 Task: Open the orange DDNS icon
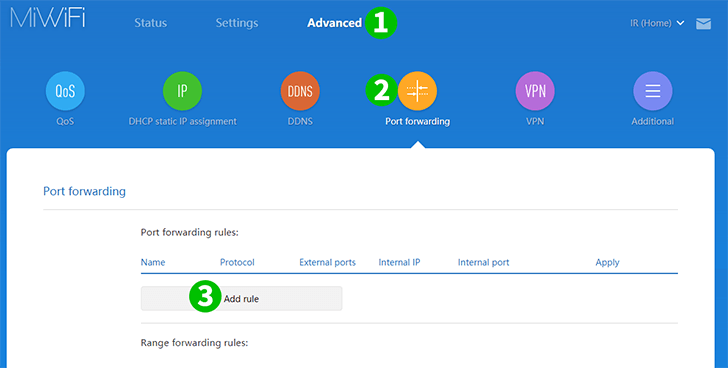[x=300, y=91]
